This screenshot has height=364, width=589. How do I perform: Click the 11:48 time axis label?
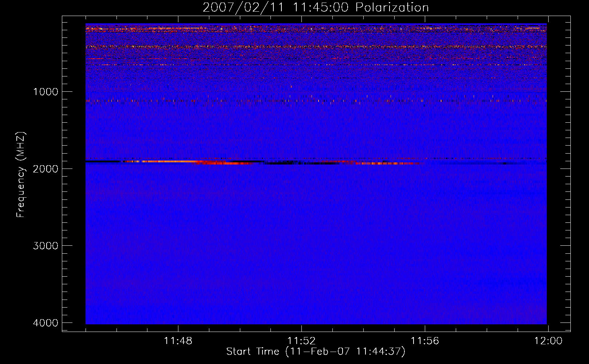point(178,341)
